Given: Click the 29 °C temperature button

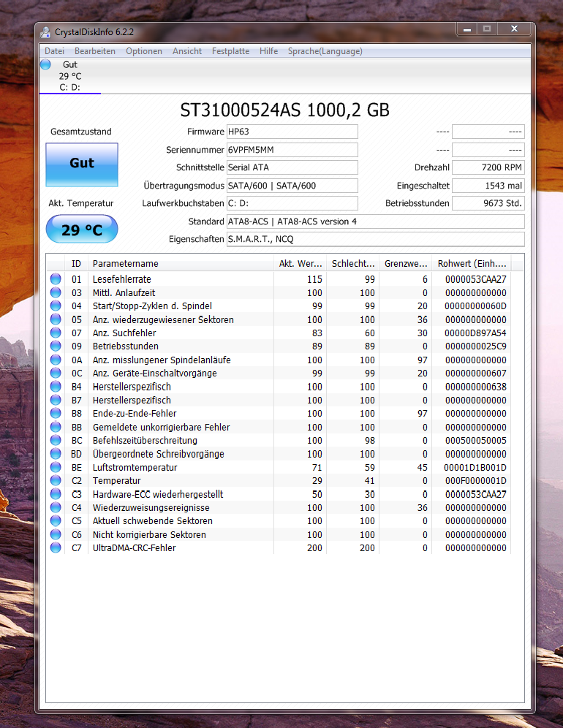Looking at the screenshot, I should tap(82, 229).
